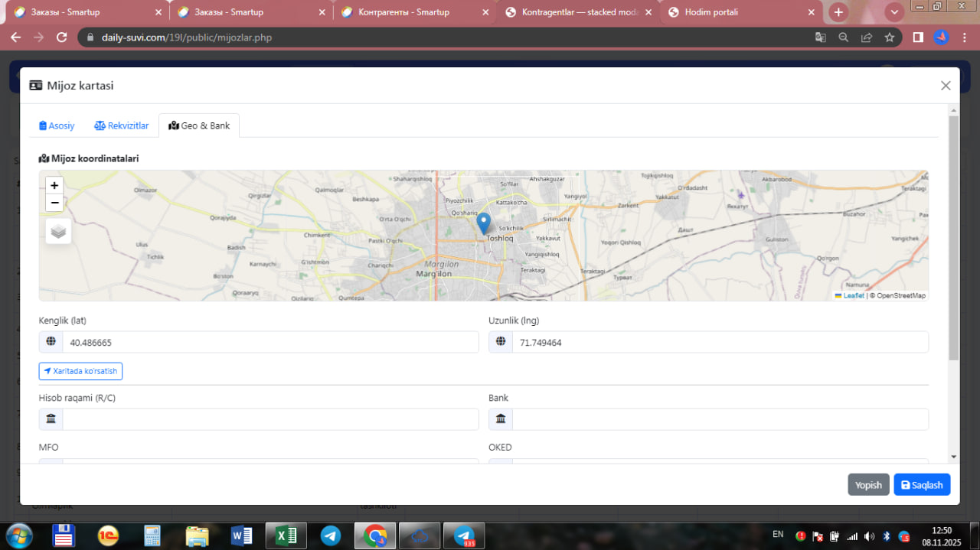The height and width of the screenshot is (550, 980).
Task: Switch to the Asosiy tab
Action: coord(57,125)
